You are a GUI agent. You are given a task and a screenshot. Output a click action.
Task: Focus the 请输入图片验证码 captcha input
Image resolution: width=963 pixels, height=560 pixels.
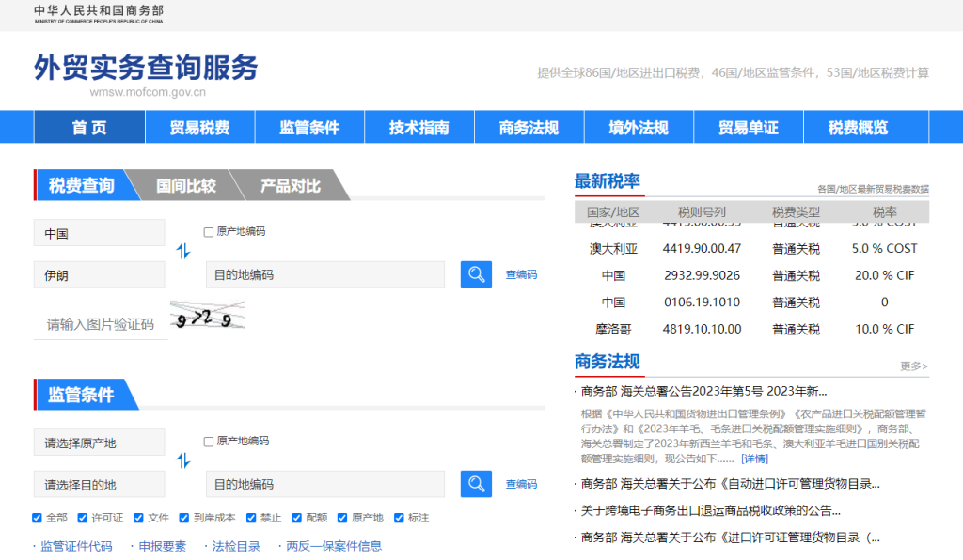[101, 324]
